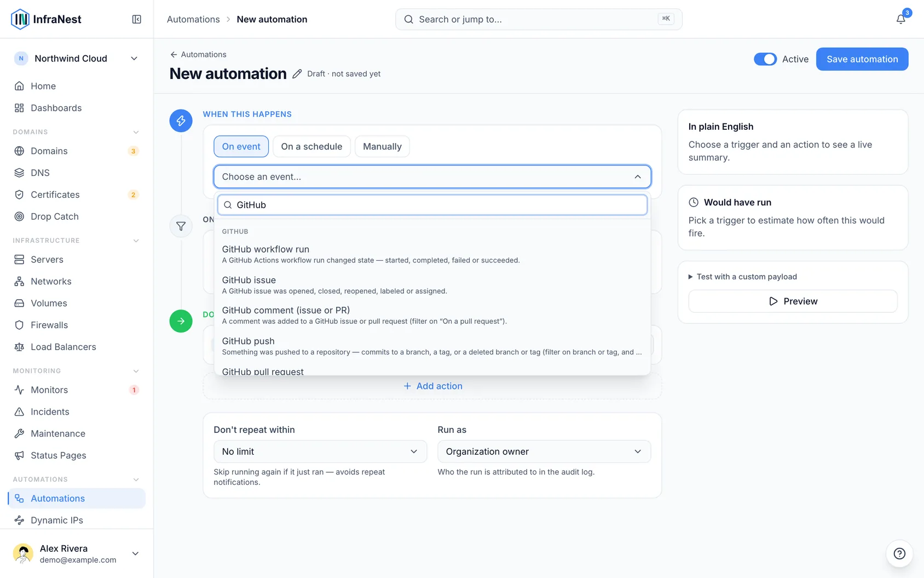This screenshot has width=924, height=578.
Task: Go back via the Automations arrow link
Action: click(x=198, y=54)
